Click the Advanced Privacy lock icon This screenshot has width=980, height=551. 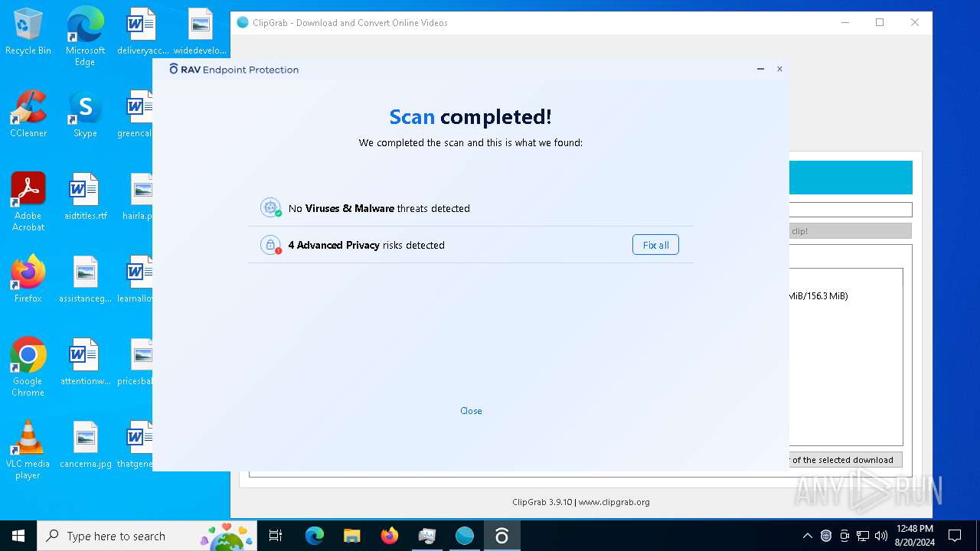coord(270,245)
